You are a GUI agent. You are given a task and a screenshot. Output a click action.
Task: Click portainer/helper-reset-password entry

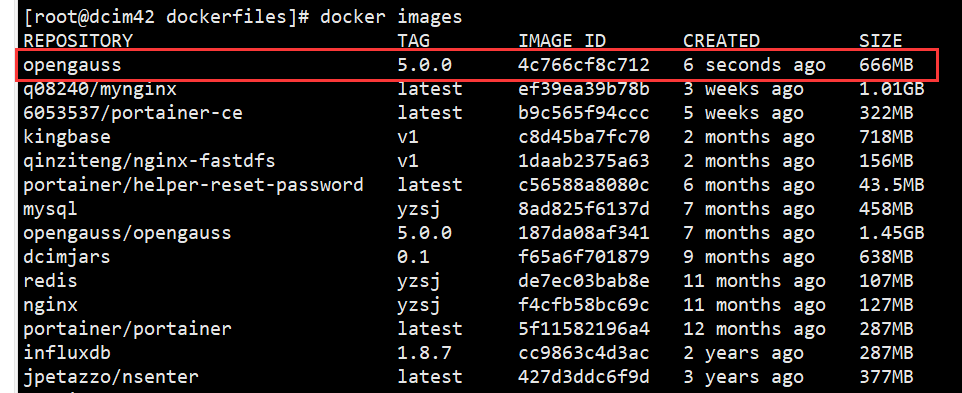click(193, 185)
